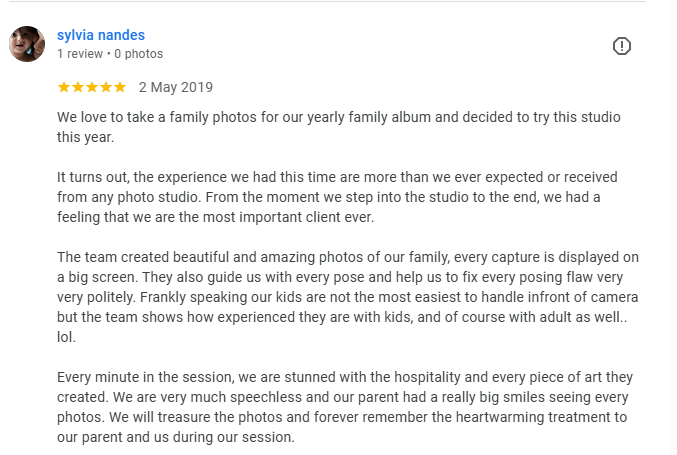Image resolution: width=677 pixels, height=455 pixels.
Task: Click the fourth gold rating star
Action: point(106,87)
